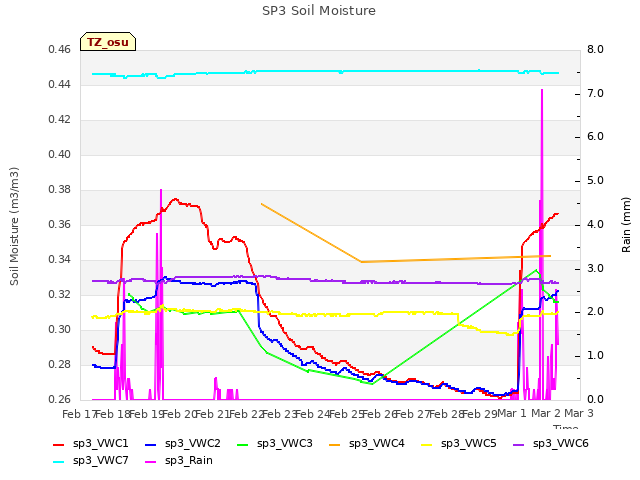Viewport: 640px width, 480px height.
Task: Click yellow swatch beside sp3_VWC5
Action: (427, 444)
